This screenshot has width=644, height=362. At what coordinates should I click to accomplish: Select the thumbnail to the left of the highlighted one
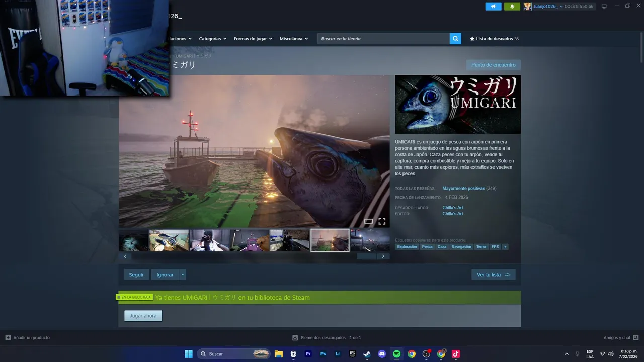(x=290, y=240)
